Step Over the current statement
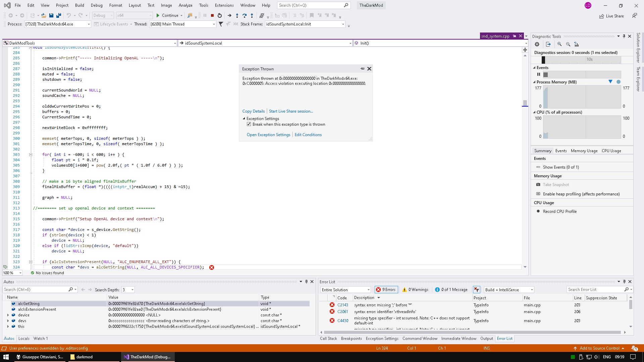 click(x=245, y=15)
